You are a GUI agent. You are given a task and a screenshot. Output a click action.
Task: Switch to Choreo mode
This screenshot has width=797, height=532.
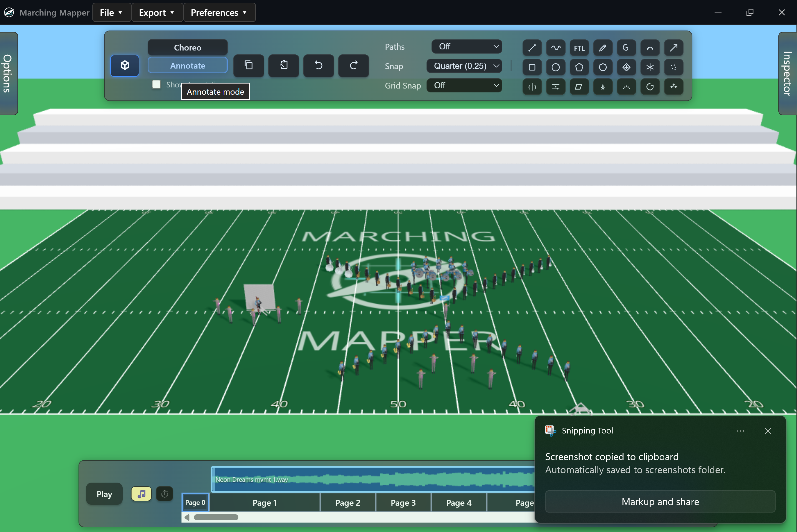pyautogui.click(x=188, y=47)
